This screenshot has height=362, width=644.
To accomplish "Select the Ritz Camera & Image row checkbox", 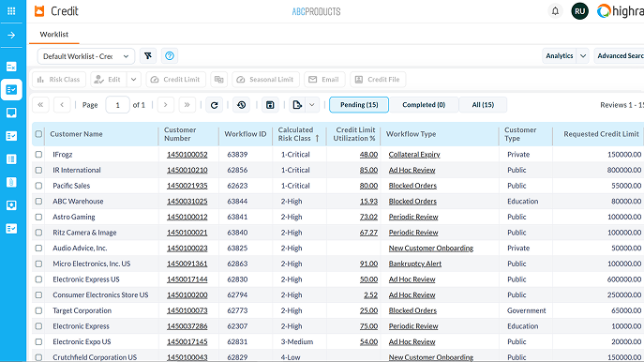I will click(x=38, y=233).
